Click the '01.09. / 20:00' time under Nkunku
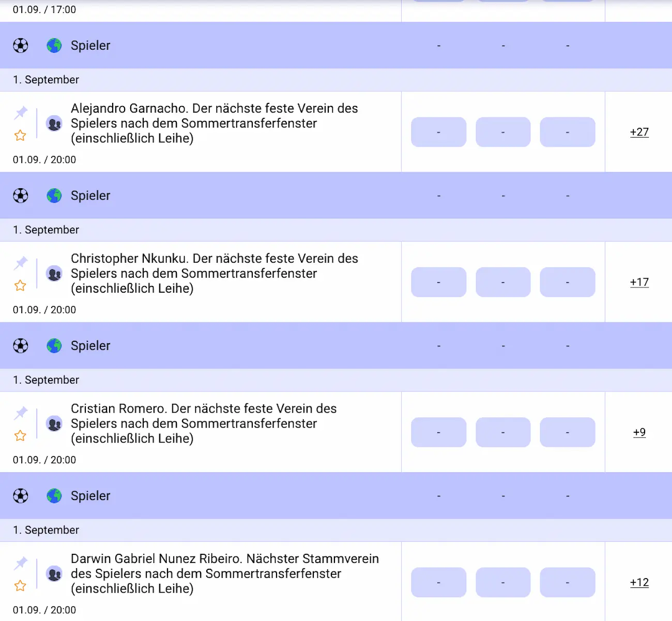Viewport: 672px width, 621px height. coord(44,310)
